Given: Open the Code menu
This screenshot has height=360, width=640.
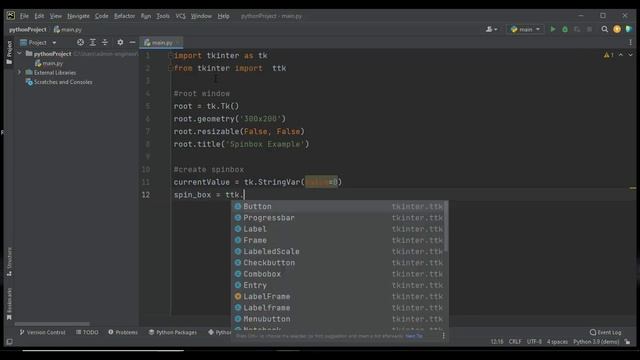Looking at the screenshot, I should tap(102, 16).
